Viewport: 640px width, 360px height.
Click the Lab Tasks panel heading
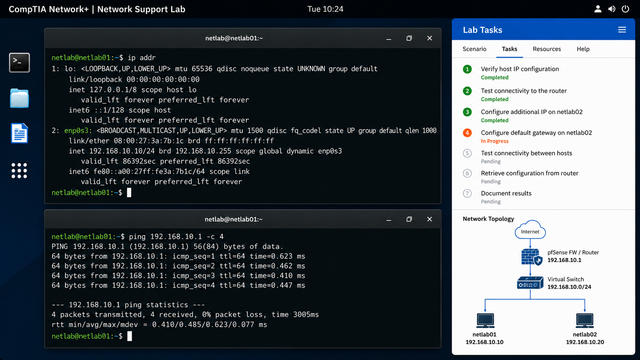(482, 30)
